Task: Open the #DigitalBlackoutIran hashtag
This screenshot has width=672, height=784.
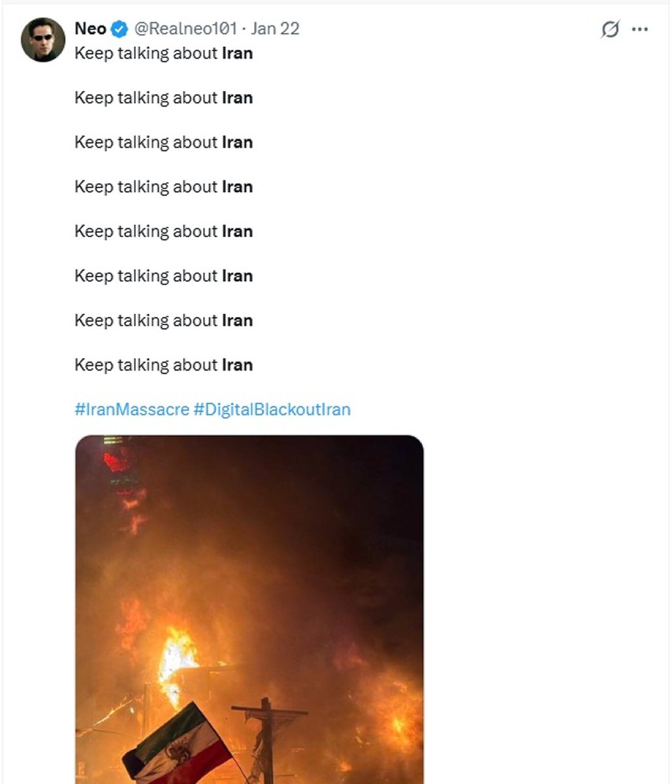Action: [272, 410]
